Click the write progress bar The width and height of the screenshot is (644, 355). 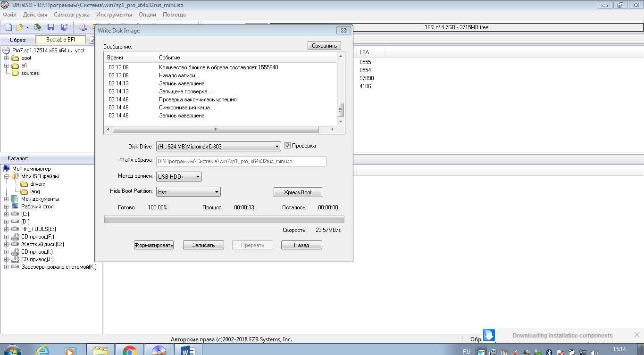(224, 219)
